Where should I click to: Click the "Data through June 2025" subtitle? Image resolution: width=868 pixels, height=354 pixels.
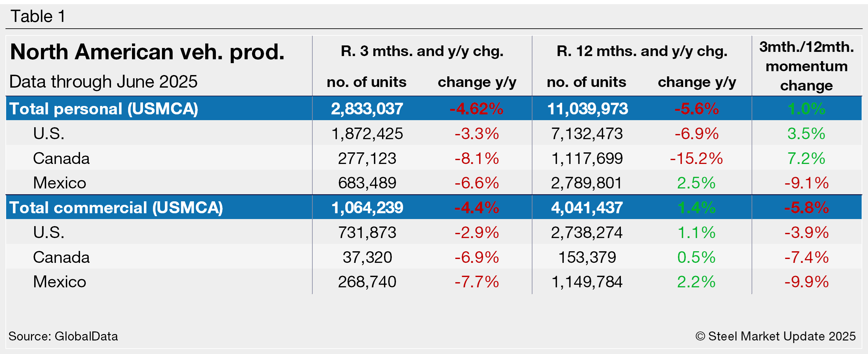click(103, 82)
